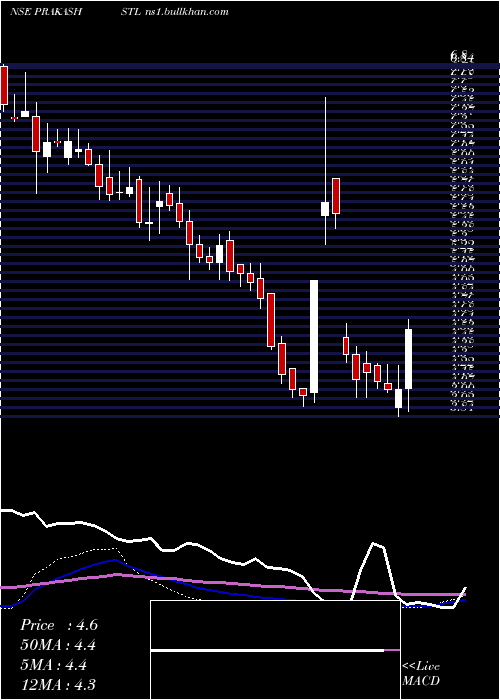The height and width of the screenshot is (700, 500).
Task: Click the '12MA : 4.3' readout
Action: (x=58, y=684)
